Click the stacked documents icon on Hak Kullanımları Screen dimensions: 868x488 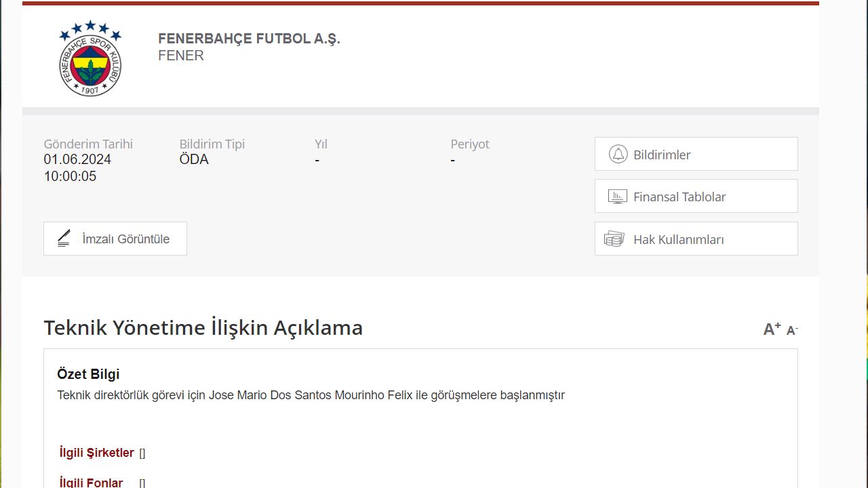pos(614,239)
